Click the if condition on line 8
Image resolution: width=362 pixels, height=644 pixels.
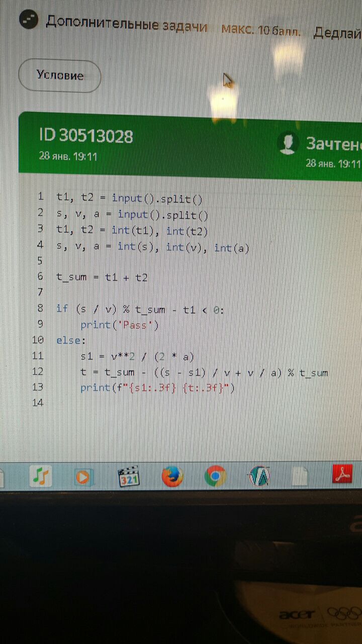point(140,309)
